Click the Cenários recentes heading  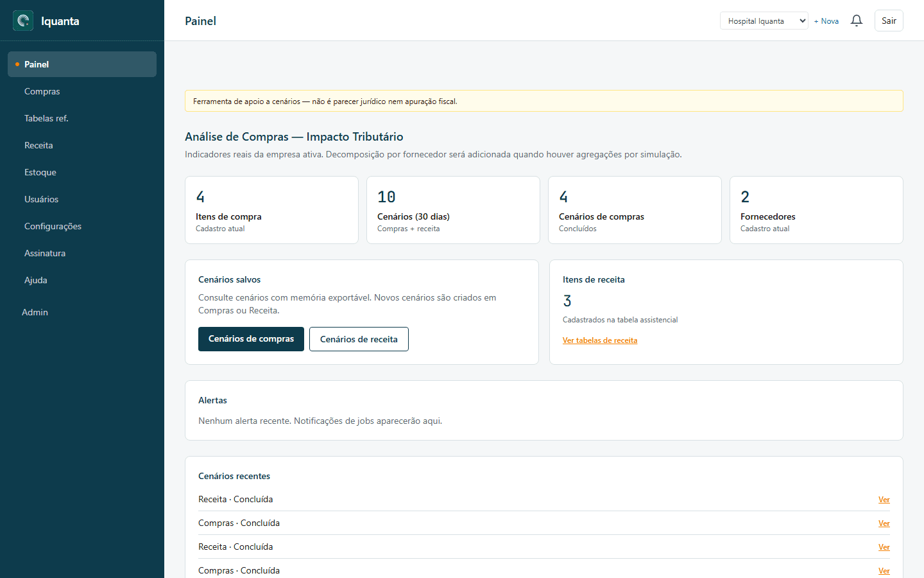(234, 476)
